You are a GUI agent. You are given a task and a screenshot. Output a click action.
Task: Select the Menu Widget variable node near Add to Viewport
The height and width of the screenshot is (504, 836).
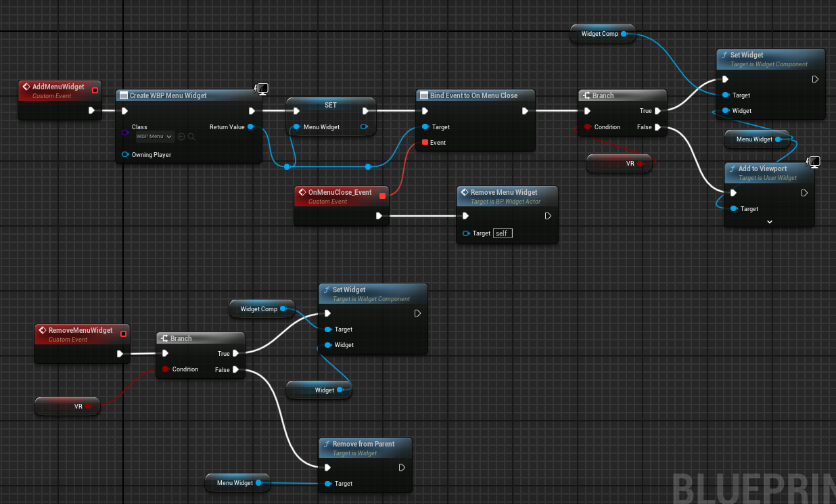pos(757,139)
